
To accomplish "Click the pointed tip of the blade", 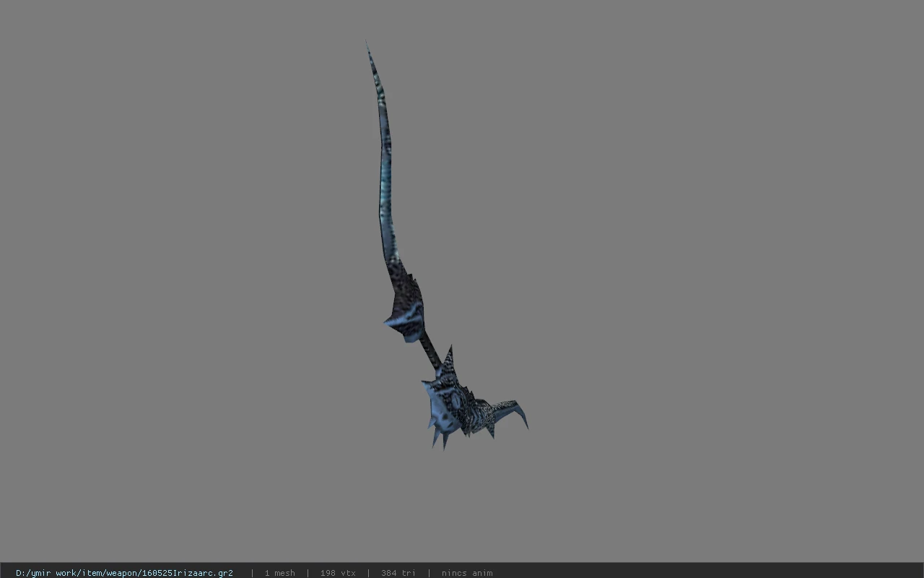I will pos(369,51).
